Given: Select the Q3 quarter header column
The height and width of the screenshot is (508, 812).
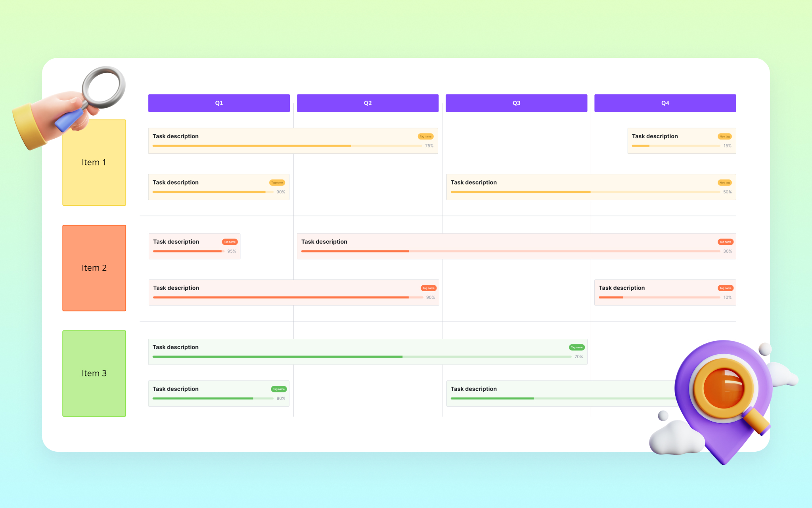Looking at the screenshot, I should pos(517,102).
